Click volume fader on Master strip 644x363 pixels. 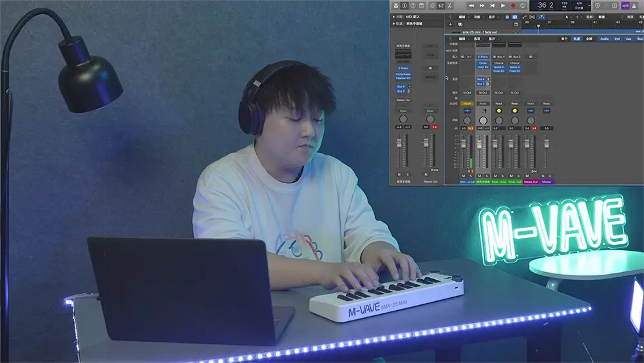tap(546, 144)
